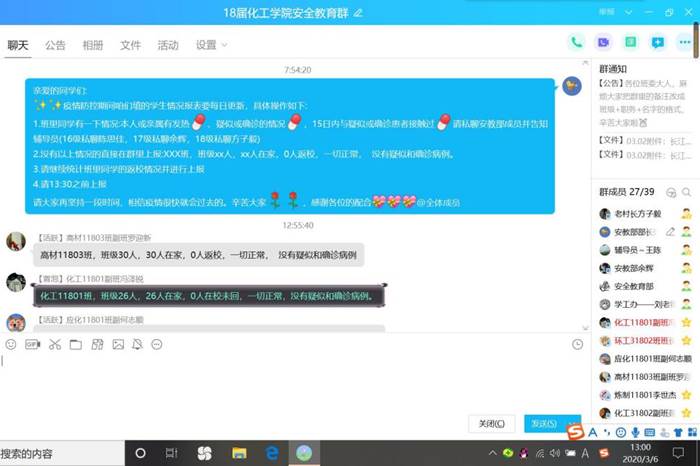This screenshot has width=700, height=466.
Task: Open Windows notification center icon
Action: [x=679, y=453]
